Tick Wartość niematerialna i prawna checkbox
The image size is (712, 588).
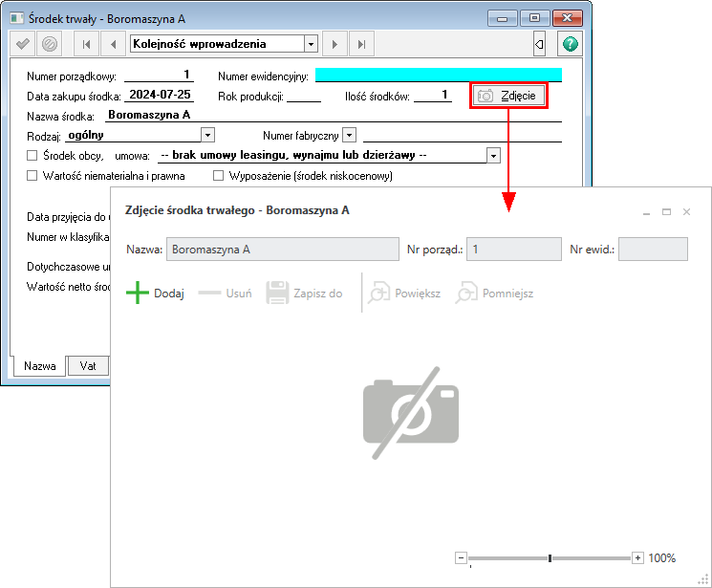tap(32, 176)
